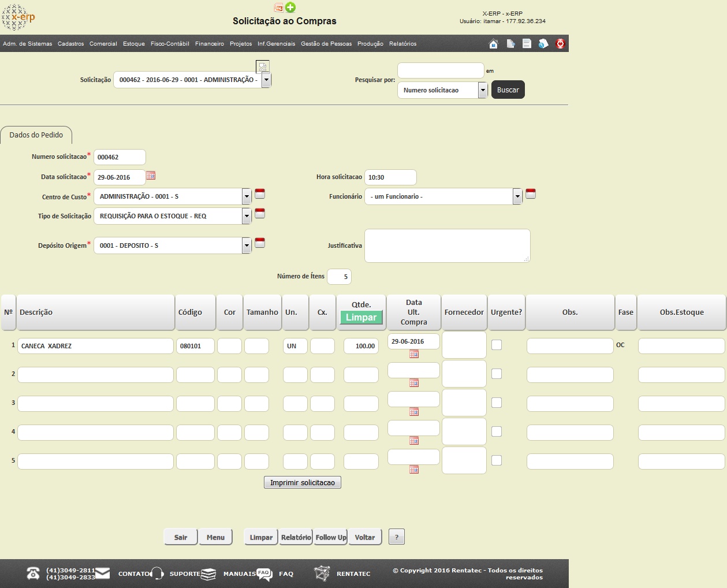Viewport: 727px width, 588px height.
Task: Click the Follow Up button
Action: click(331, 537)
